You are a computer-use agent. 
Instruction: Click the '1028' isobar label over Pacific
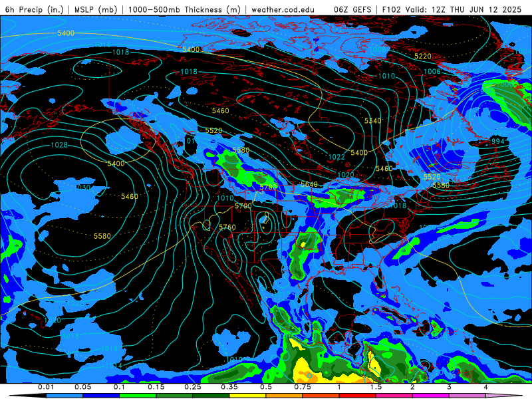pos(59,145)
